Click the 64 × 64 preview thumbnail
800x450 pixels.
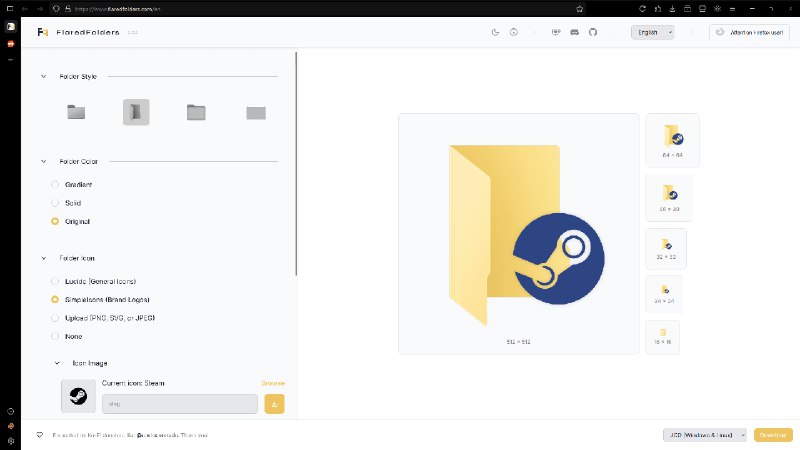pos(672,140)
